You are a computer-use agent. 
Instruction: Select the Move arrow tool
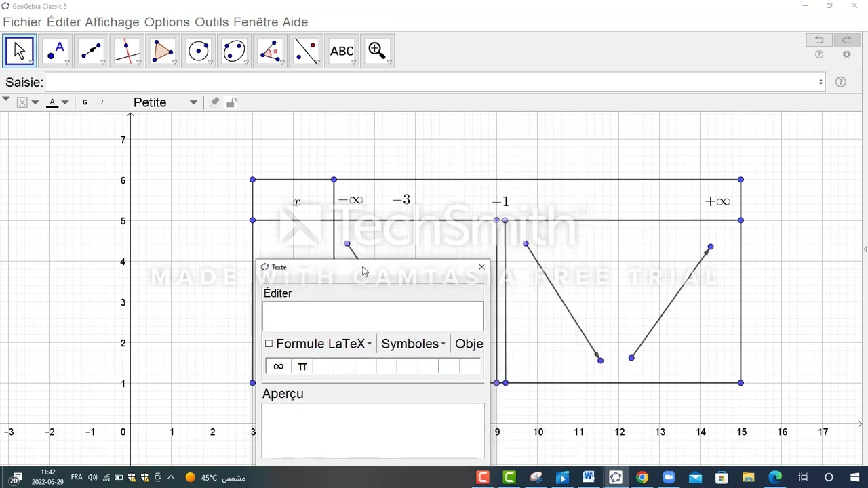[20, 51]
